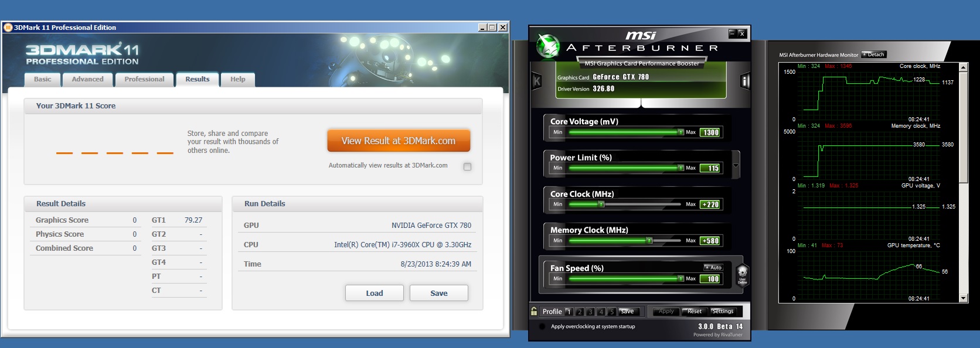Image resolution: width=980 pixels, height=348 pixels.
Task: Click the Save button in Run Details
Action: tap(439, 293)
